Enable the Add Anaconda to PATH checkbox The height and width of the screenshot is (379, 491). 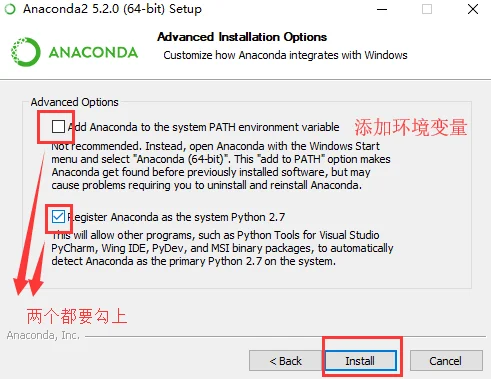click(x=58, y=127)
